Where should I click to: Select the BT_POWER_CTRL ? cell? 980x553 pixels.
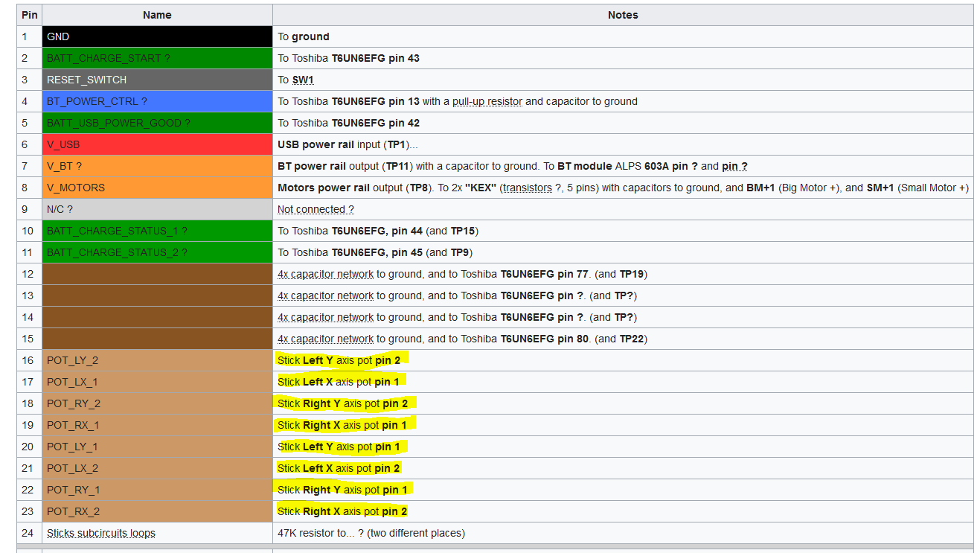[157, 101]
